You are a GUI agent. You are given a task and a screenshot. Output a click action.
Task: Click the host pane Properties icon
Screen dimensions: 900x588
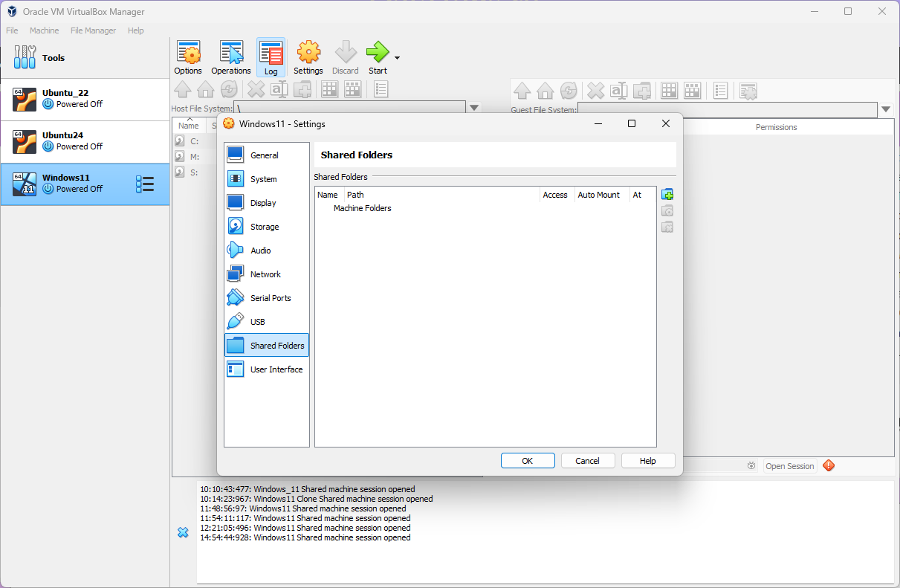(381, 90)
